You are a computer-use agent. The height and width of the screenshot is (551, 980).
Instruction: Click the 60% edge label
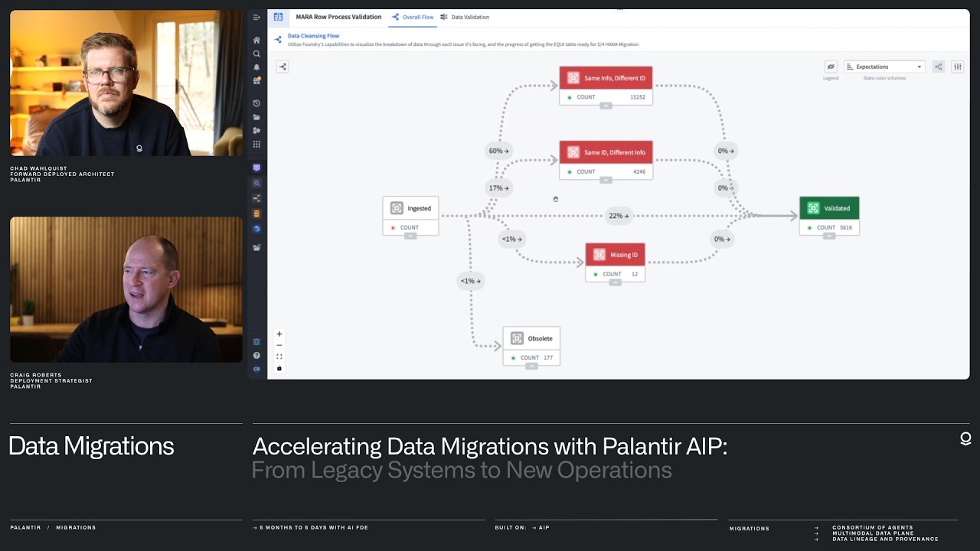click(x=498, y=151)
